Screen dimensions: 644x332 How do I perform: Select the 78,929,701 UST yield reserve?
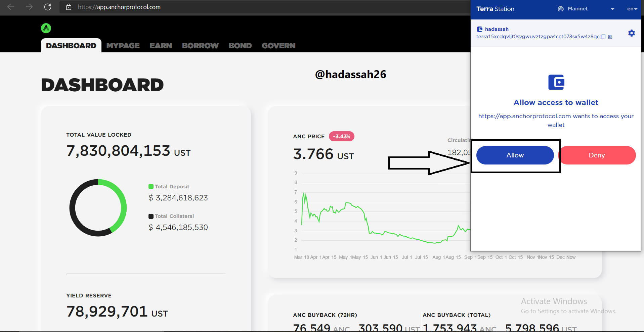pos(117,312)
